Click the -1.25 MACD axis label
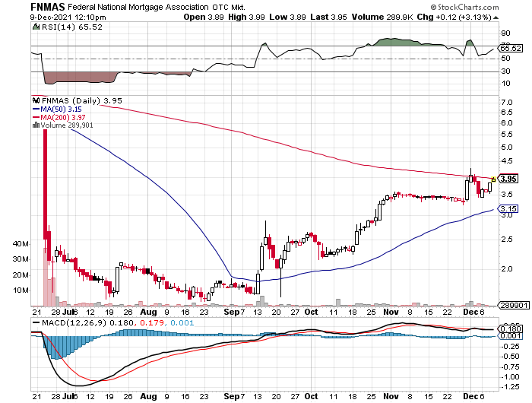 (510, 387)
